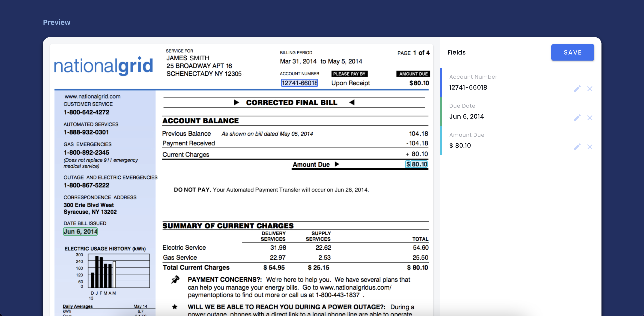Edit the Account Number field with pencil icon
The height and width of the screenshot is (316, 644).
577,89
